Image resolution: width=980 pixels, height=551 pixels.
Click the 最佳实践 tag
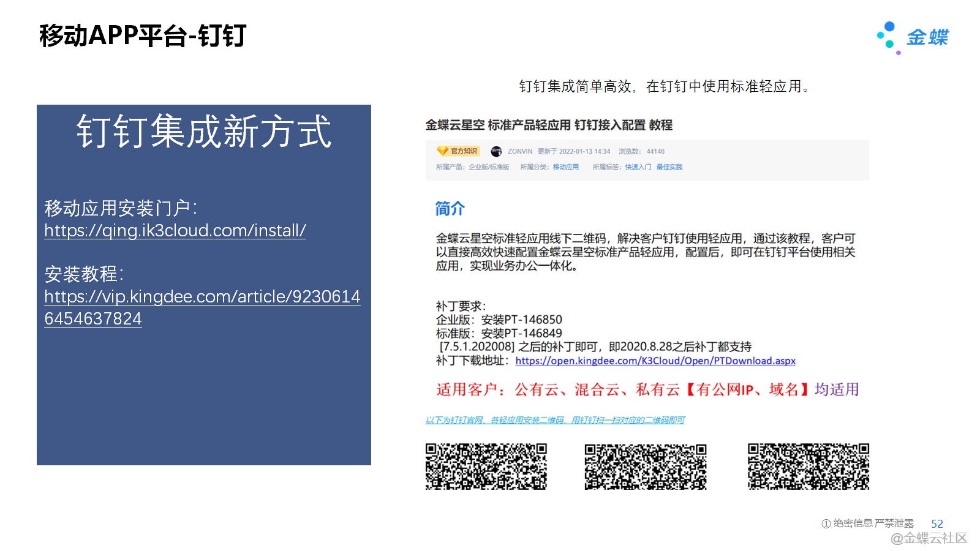point(669,167)
